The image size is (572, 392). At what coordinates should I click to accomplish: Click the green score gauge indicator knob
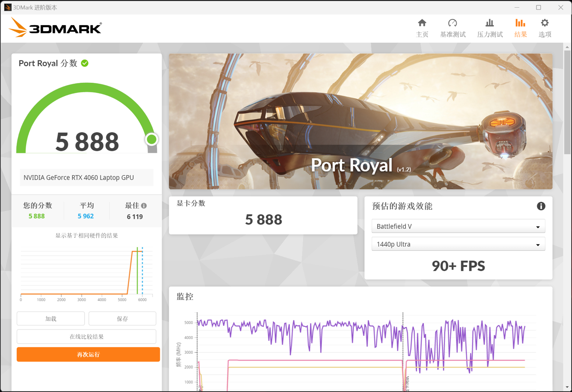pos(152,140)
